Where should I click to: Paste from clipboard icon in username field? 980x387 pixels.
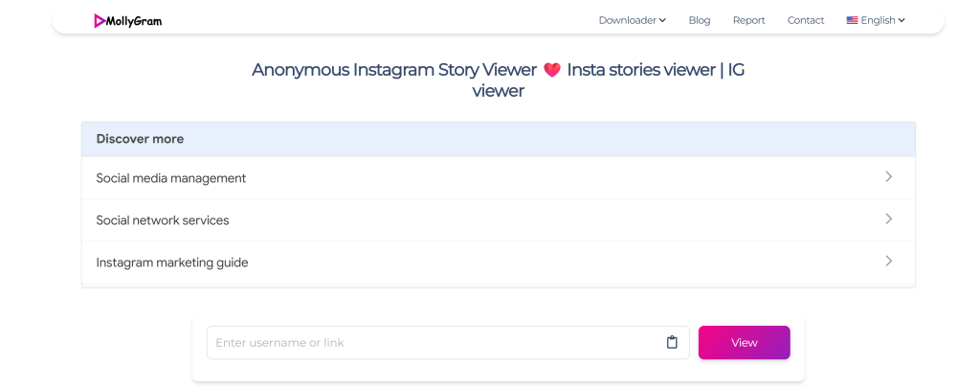coord(672,342)
